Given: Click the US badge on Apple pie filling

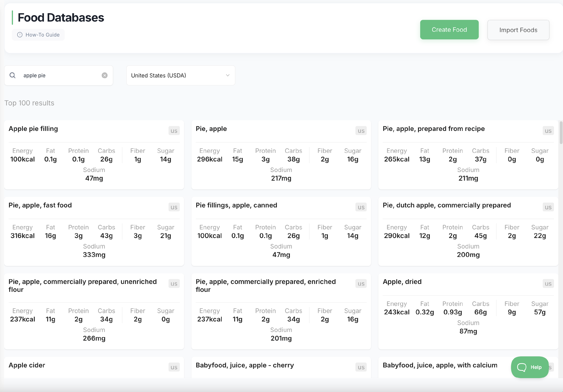Looking at the screenshot, I should pyautogui.click(x=174, y=131).
